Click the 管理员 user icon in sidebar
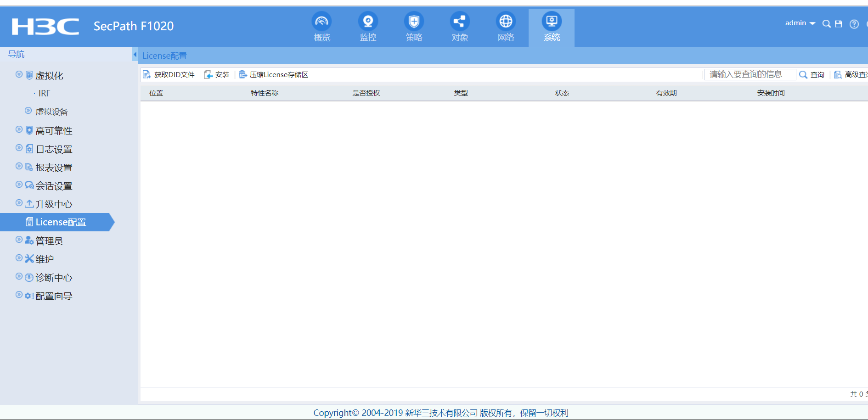 point(29,240)
